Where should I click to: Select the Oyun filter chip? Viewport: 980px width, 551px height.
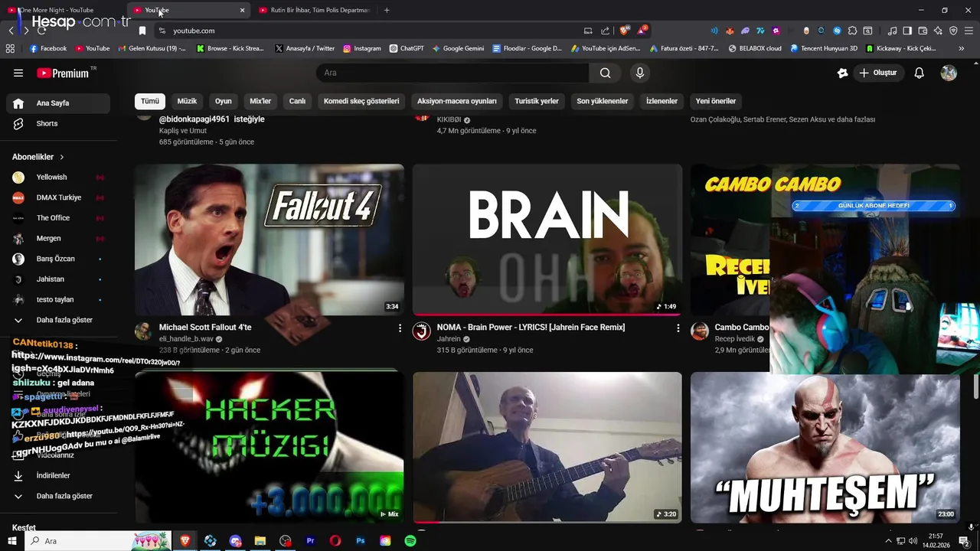pyautogui.click(x=224, y=101)
